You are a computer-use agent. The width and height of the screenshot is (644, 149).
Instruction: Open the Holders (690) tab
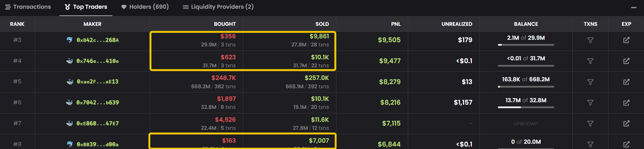coord(145,7)
